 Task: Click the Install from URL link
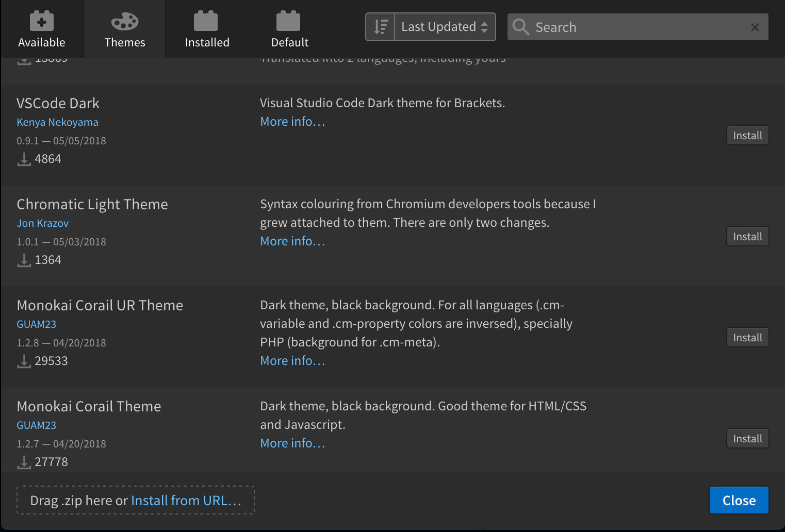186,500
